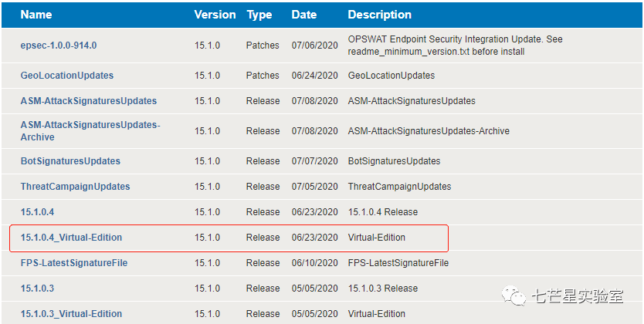Click Patches type in epsec row

point(263,45)
